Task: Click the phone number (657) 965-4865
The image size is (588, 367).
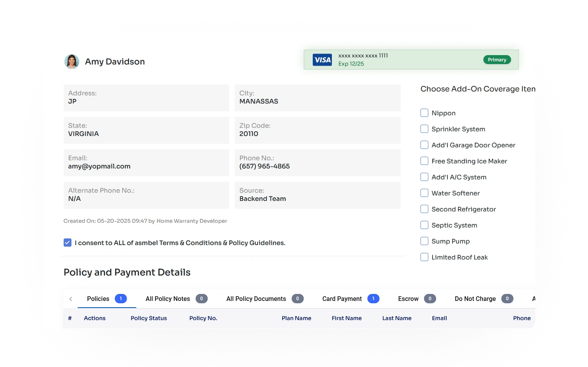Action: 265,166
